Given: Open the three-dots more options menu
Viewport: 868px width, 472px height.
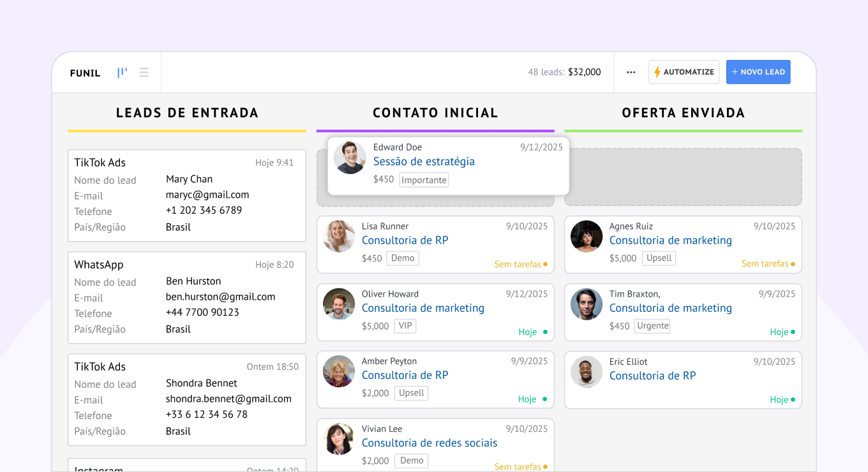Looking at the screenshot, I should pyautogui.click(x=631, y=72).
